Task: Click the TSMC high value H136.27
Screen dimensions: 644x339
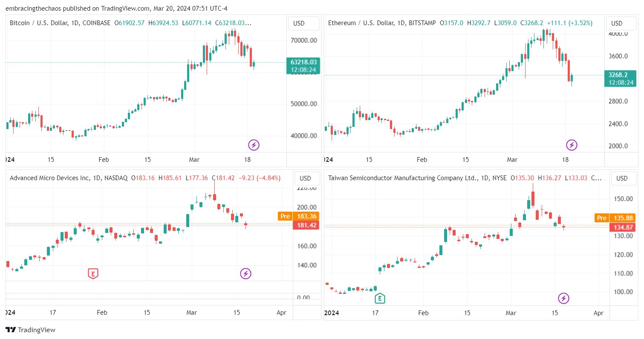Action: (x=550, y=178)
